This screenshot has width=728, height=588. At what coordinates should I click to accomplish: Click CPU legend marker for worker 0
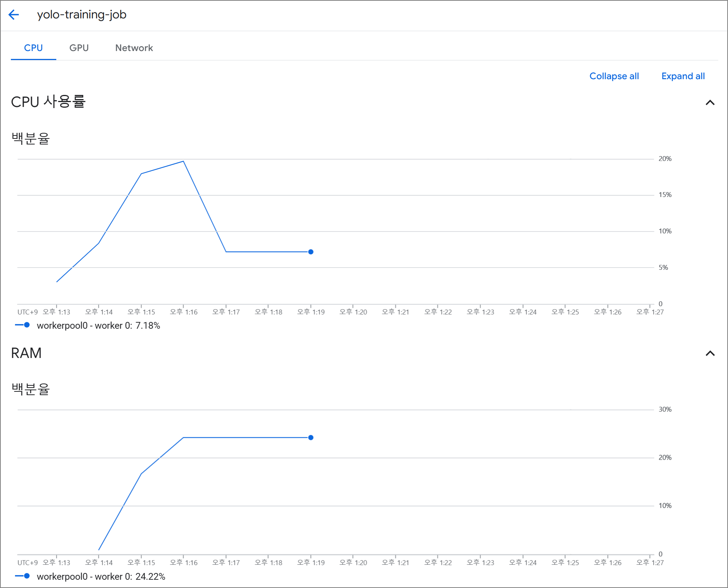(x=23, y=325)
